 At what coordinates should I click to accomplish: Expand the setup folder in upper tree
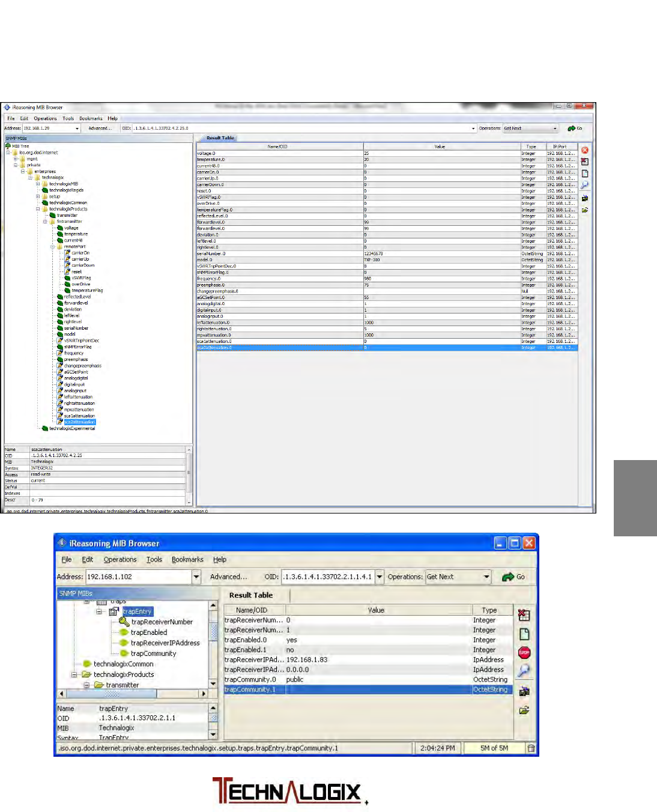click(38, 196)
